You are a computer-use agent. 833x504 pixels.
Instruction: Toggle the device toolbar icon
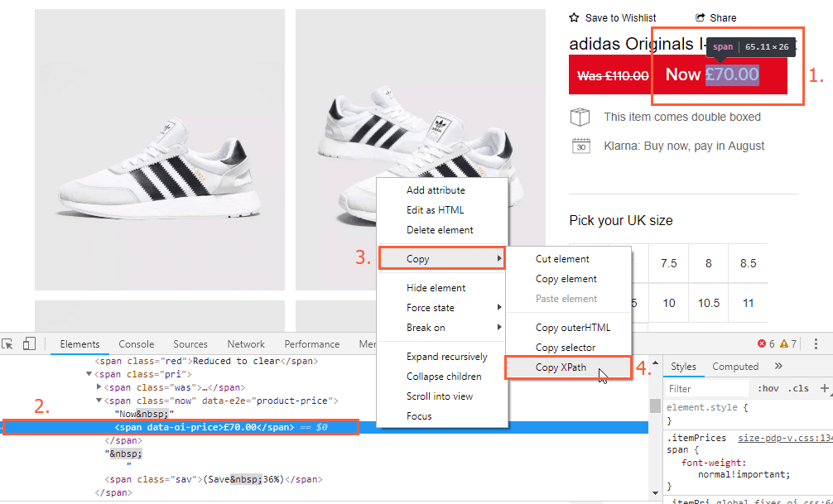29,344
